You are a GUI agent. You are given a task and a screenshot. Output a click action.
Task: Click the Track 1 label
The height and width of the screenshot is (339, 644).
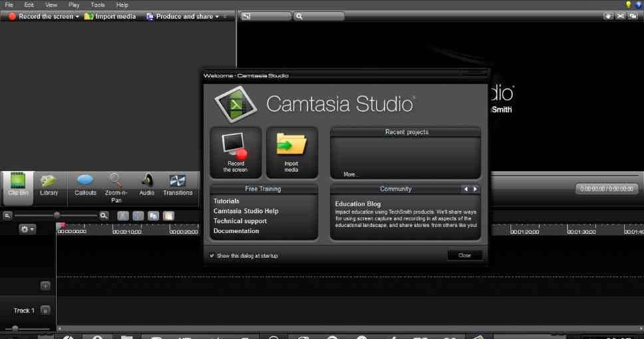[24, 310]
